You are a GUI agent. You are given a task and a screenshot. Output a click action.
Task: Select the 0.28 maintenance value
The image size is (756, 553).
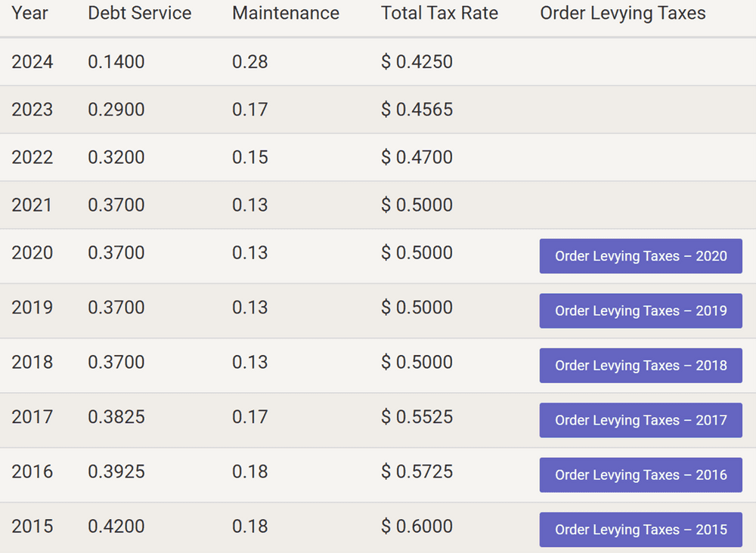pyautogui.click(x=249, y=62)
